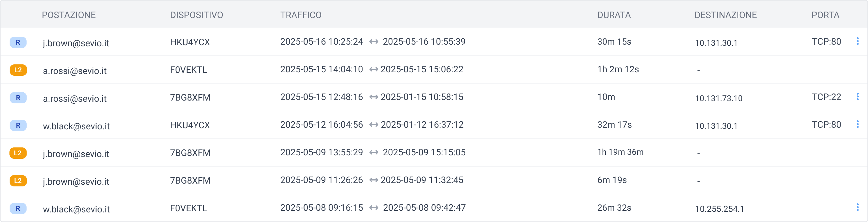The width and height of the screenshot is (868, 222).
Task: Select the w.black@sevio.it user with 32m 17s session
Action: (x=76, y=126)
